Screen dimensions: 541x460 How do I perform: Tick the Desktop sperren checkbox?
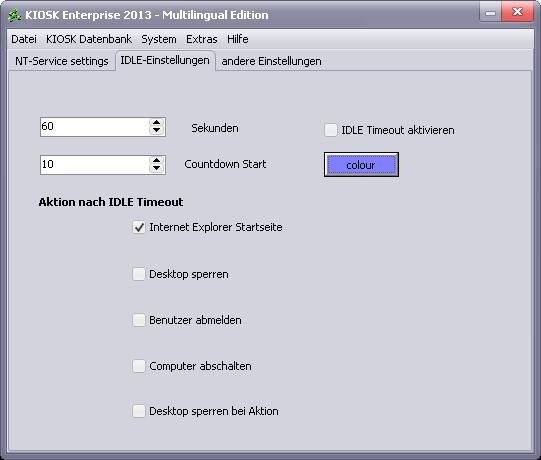(139, 274)
